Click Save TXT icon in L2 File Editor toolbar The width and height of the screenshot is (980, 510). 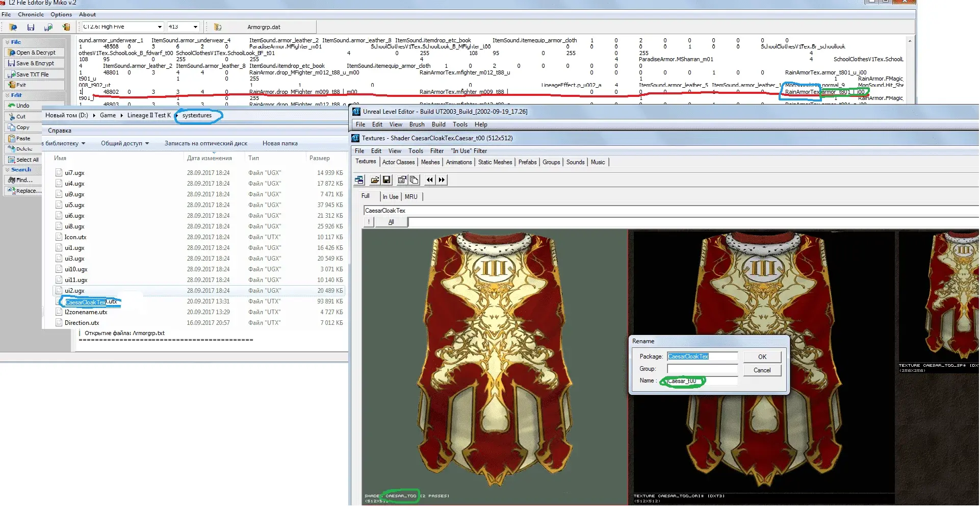point(48,27)
